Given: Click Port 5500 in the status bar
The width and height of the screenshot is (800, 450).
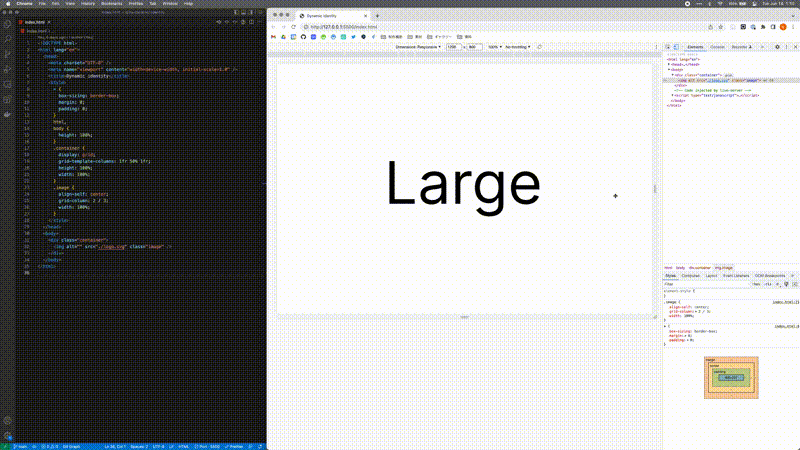Looking at the screenshot, I should coord(207,446).
